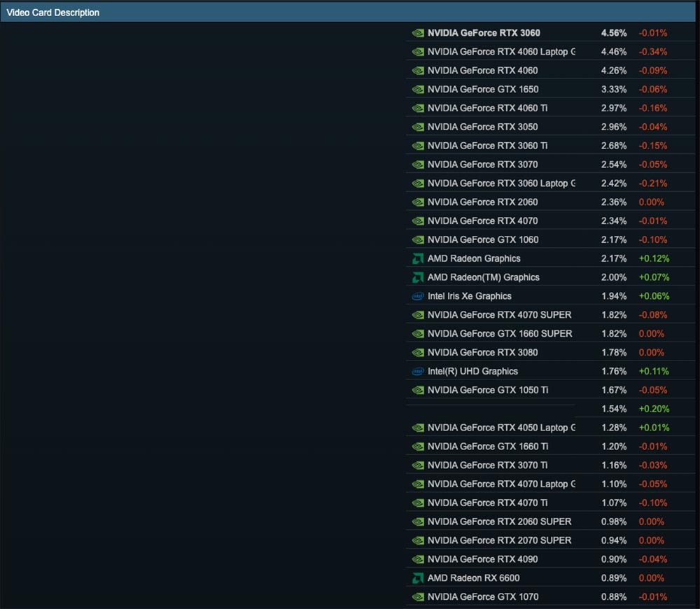The width and height of the screenshot is (700, 609).
Task: Click the +0.20% change value
Action: pos(654,409)
